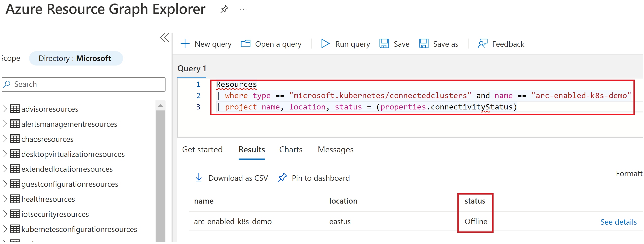The height and width of the screenshot is (244, 644).
Task: Click scrollbar up arrow in tables list
Action: point(160,105)
